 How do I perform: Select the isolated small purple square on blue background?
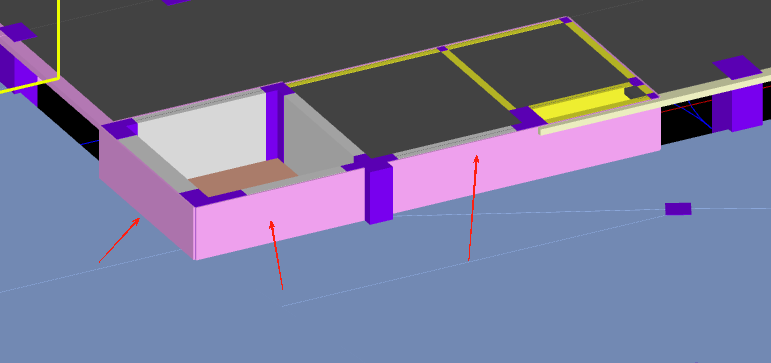click(x=678, y=209)
